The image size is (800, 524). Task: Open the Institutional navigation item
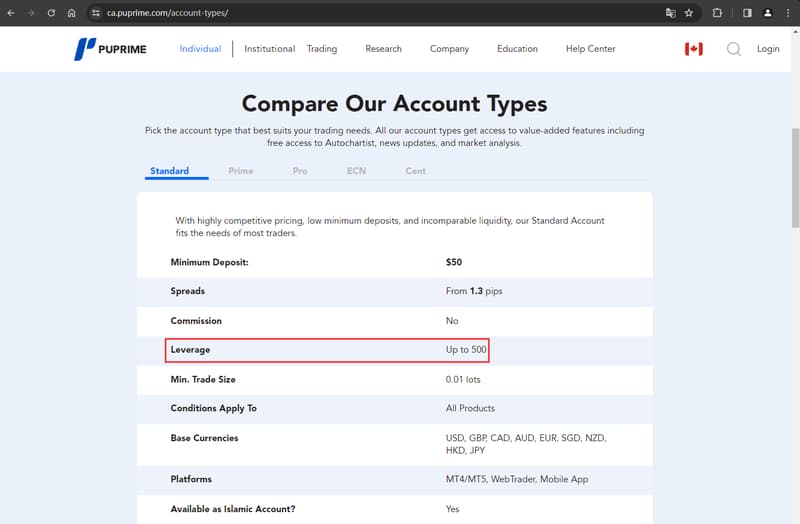click(269, 49)
